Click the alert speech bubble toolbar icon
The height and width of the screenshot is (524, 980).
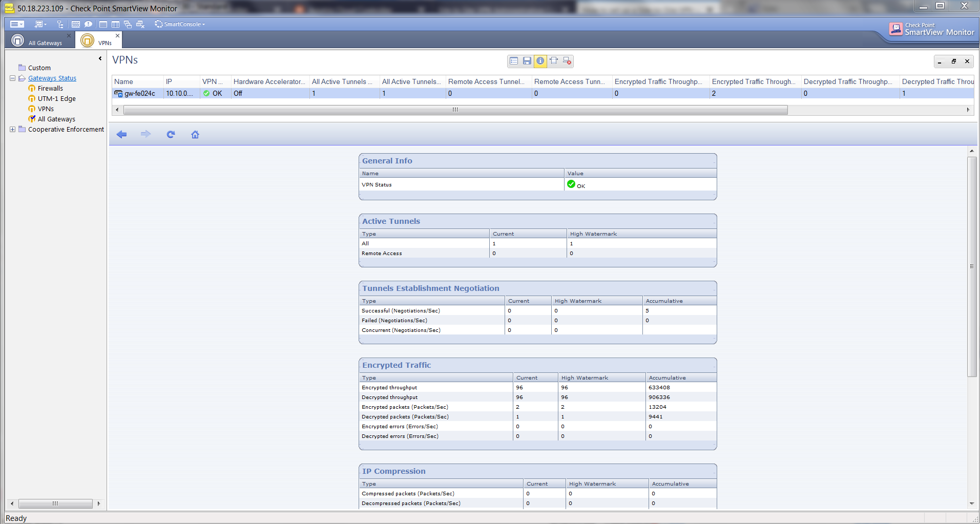click(x=88, y=24)
